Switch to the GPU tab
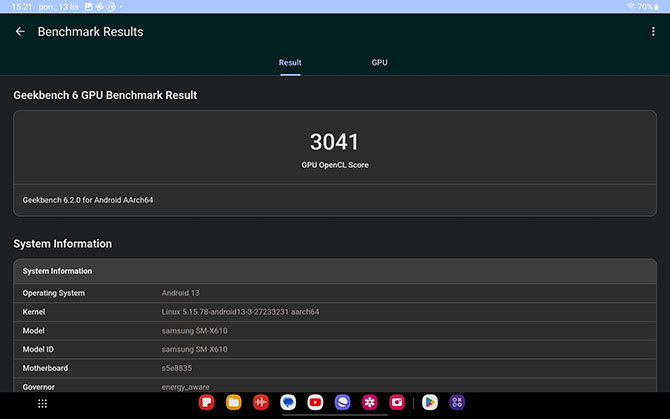 (379, 62)
